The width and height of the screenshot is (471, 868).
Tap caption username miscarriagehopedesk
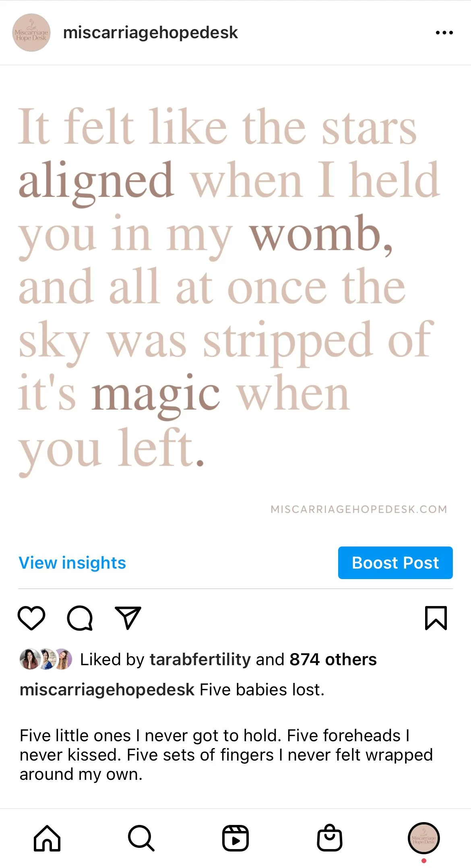(x=107, y=690)
